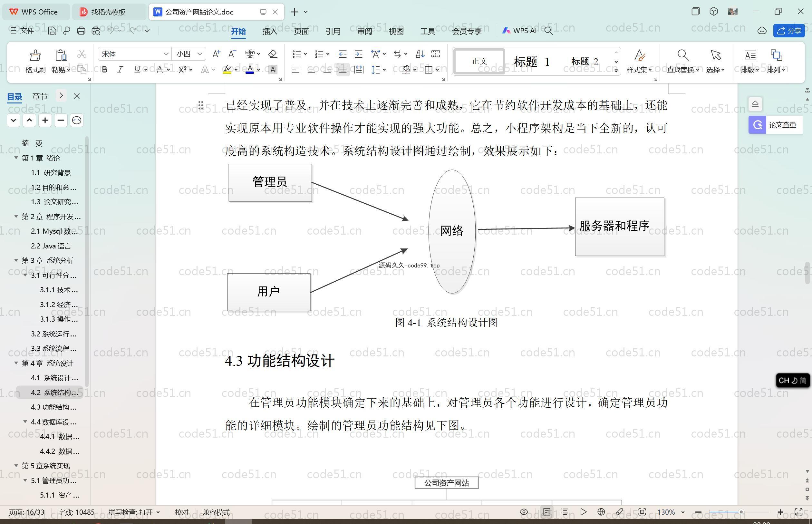812x524 pixels.
Task: Apply the 标题 1 heading style
Action: pos(532,62)
